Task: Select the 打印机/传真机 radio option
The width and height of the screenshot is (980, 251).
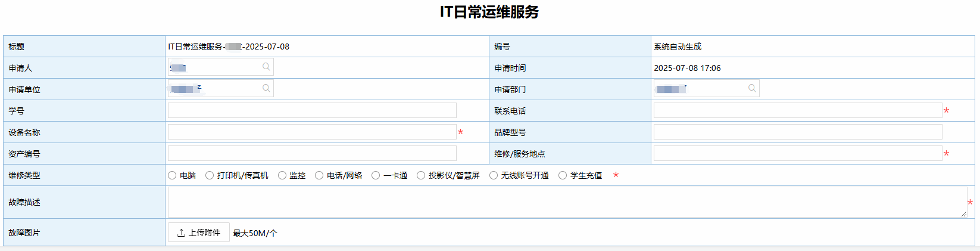Action: [210, 175]
